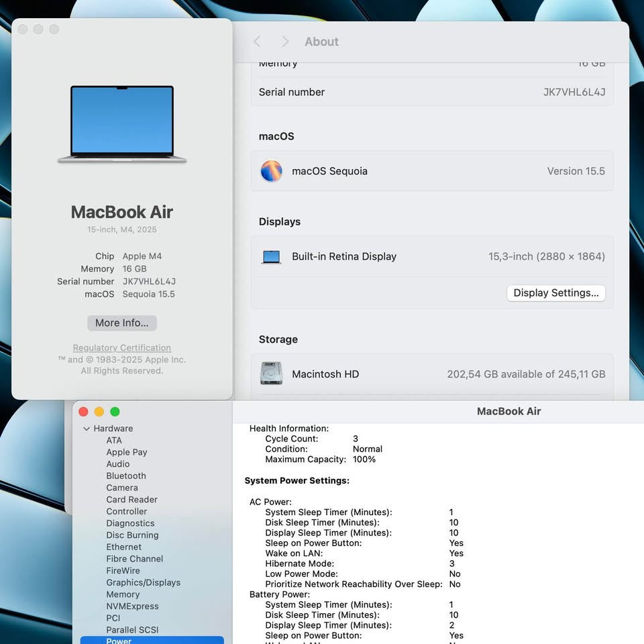Click Version 15.5 text

point(576,171)
